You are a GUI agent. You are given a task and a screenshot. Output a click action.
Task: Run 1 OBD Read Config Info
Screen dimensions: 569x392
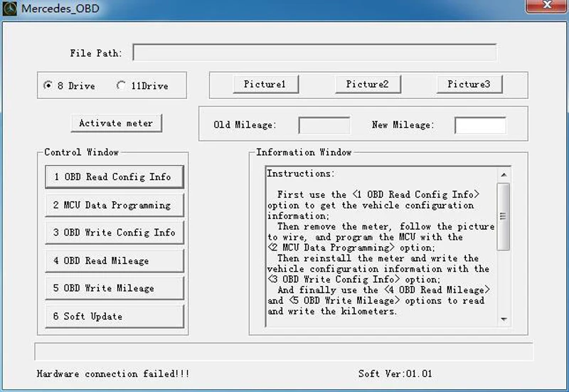point(115,176)
